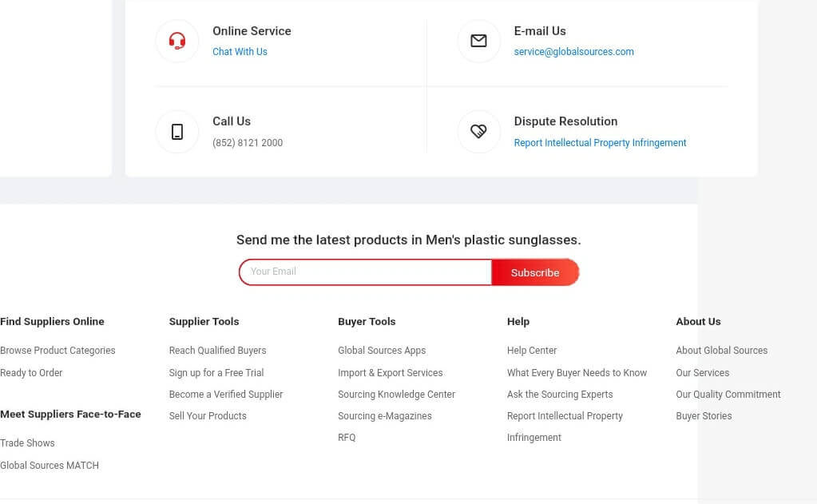Open the Trade Shows link
This screenshot has width=817, height=504.
click(x=27, y=443)
